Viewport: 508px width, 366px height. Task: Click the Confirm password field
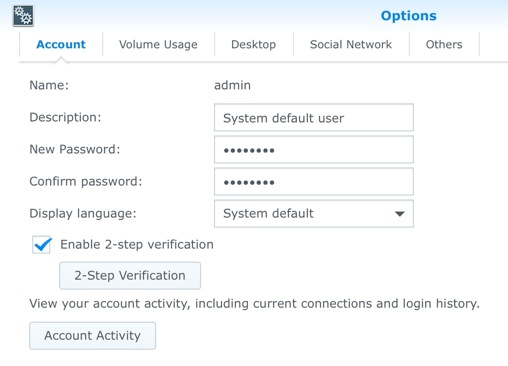314,182
